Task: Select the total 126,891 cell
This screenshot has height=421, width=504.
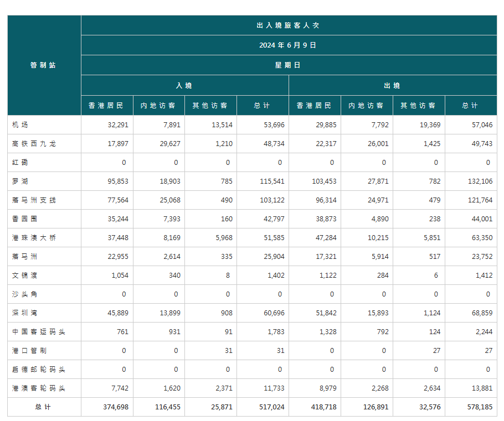Action: (x=367, y=407)
